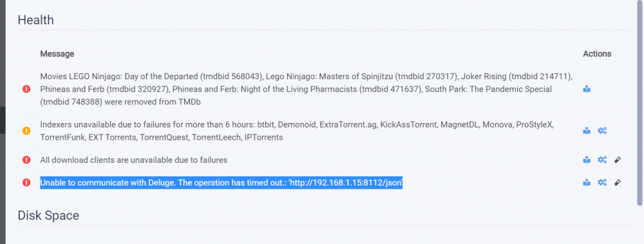644x244 pixels.
Task: Open wiki icon for TMDb removed movies
Action: coord(587,89)
